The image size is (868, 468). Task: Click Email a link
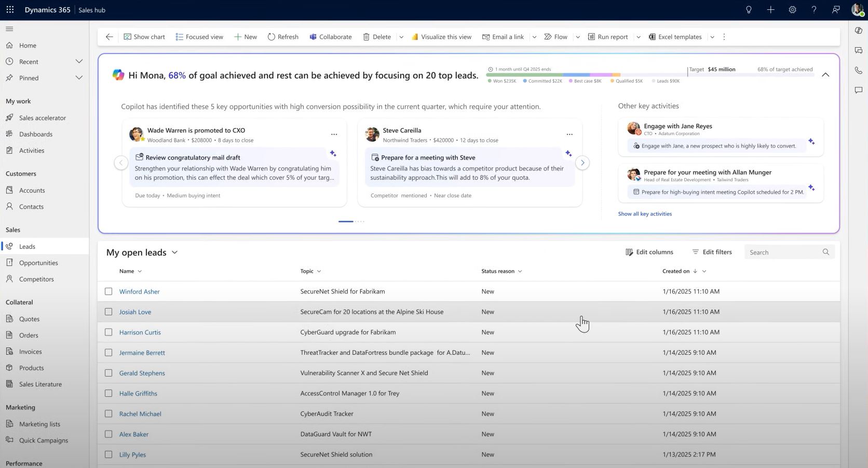click(503, 37)
